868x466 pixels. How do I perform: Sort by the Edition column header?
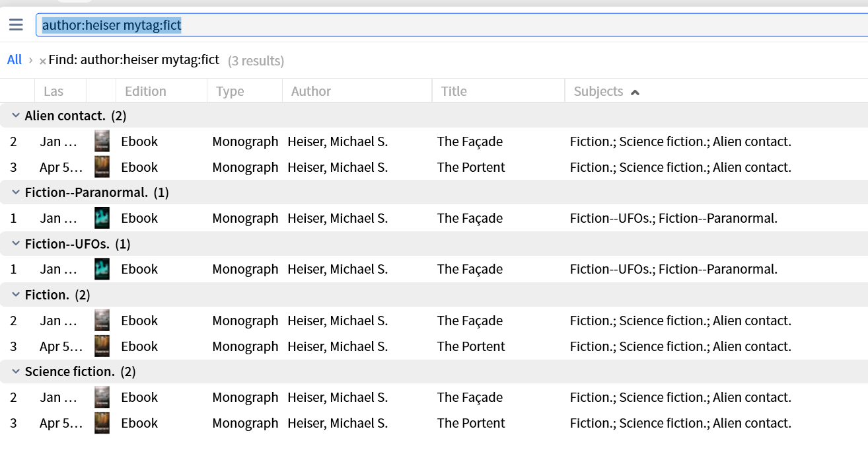coord(145,91)
